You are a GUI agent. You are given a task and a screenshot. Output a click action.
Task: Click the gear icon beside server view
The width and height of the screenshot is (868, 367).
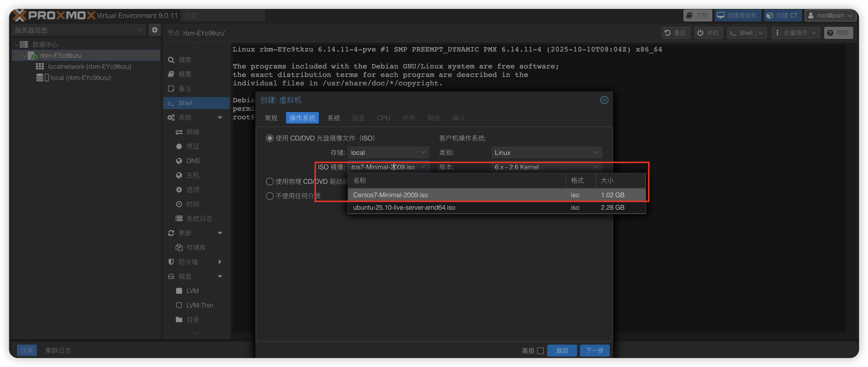[x=155, y=30]
